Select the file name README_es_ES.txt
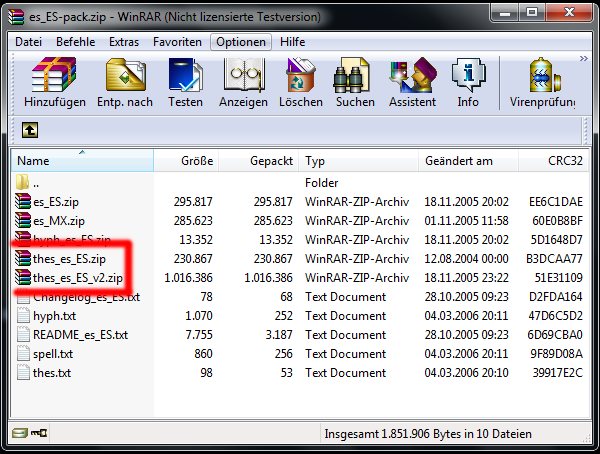Viewport: 600px width, 454px height. tap(80, 335)
